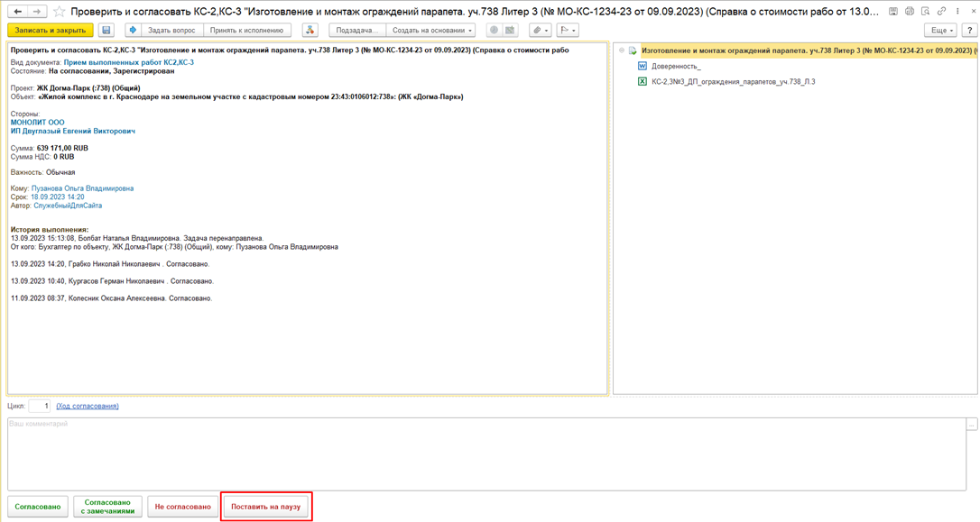Click the floppy disk save icon
Image resolution: width=980 pixels, height=522 pixels.
106,31
